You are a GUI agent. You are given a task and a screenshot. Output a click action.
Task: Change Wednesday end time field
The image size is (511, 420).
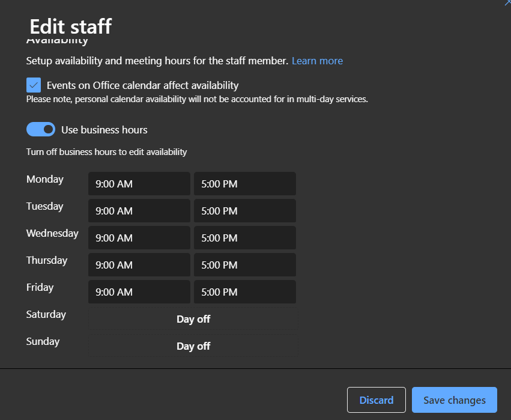click(244, 238)
